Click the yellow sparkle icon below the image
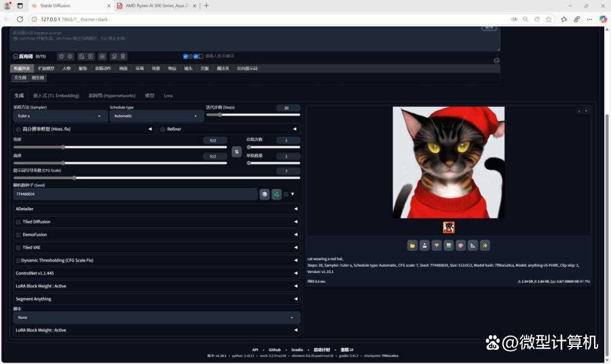This screenshot has height=364, width=611. pyautogui.click(x=484, y=245)
